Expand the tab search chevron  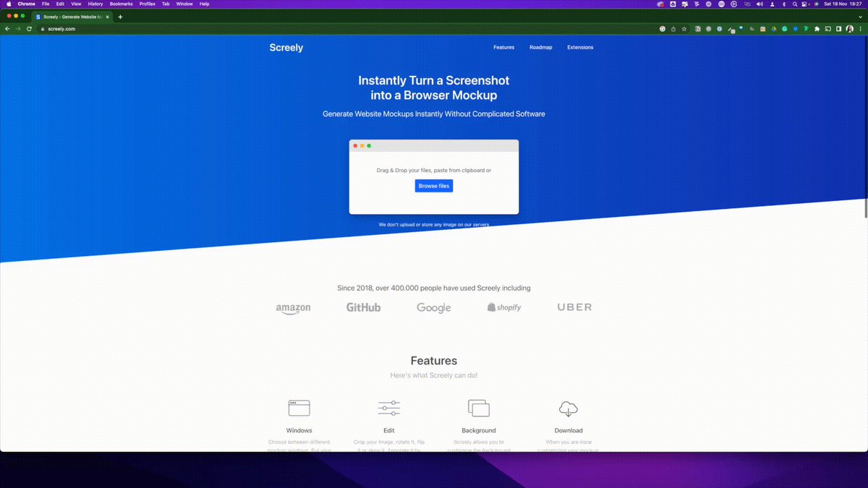(x=860, y=17)
